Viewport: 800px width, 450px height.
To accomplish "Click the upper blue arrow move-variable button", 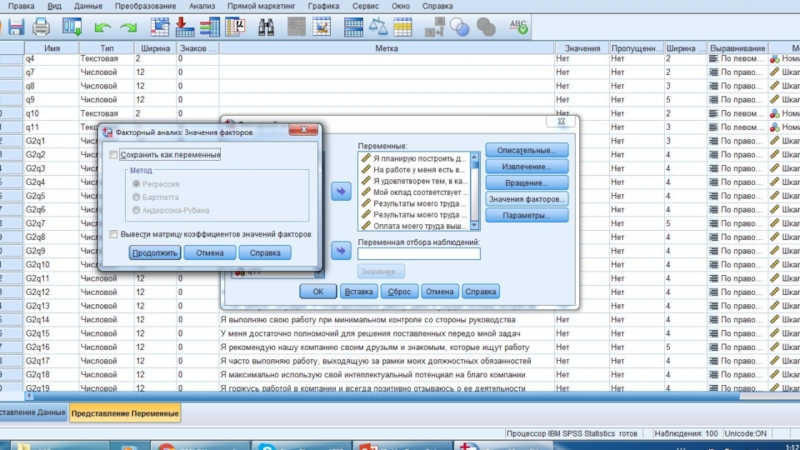I will click(340, 192).
